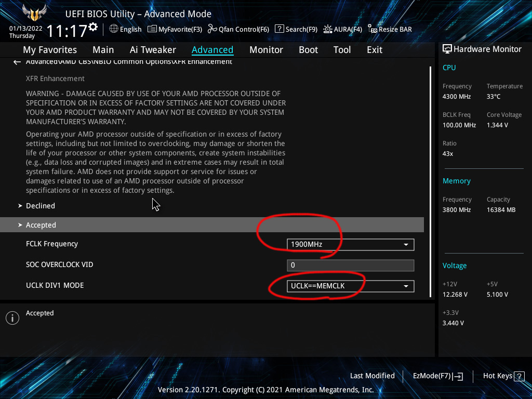Click the memory capacity 16384 MB value
Viewport: 532px width, 399px height.
coord(501,210)
